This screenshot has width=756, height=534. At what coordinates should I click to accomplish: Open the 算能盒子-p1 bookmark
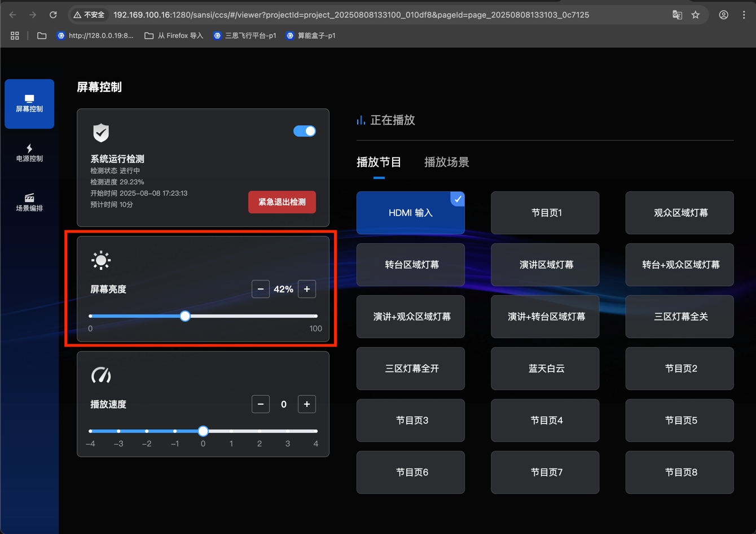(x=311, y=36)
